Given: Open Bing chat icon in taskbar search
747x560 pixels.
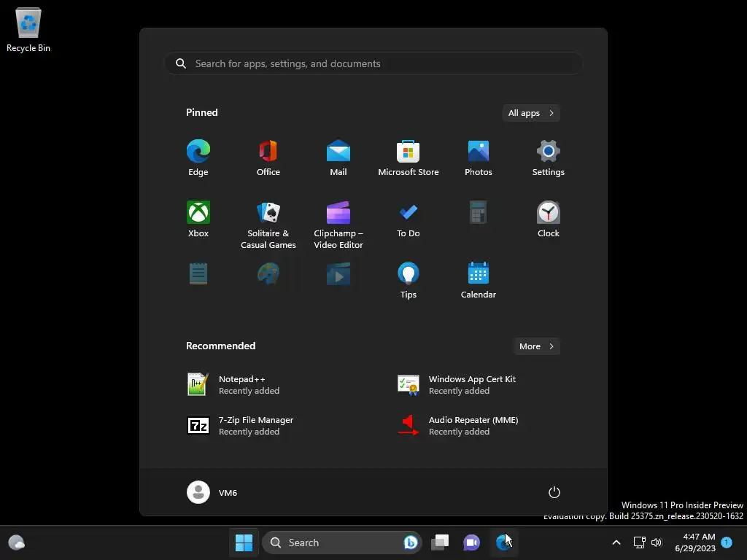Looking at the screenshot, I should coord(410,542).
